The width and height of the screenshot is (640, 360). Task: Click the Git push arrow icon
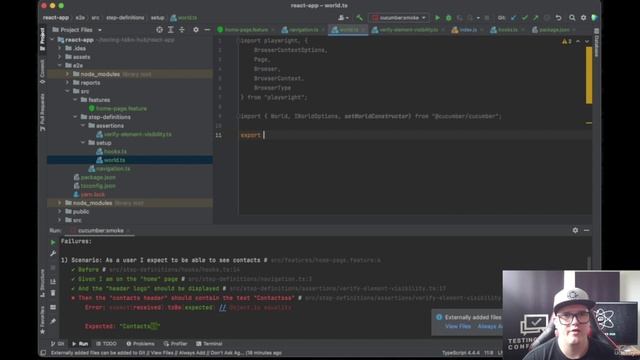pos(536,18)
